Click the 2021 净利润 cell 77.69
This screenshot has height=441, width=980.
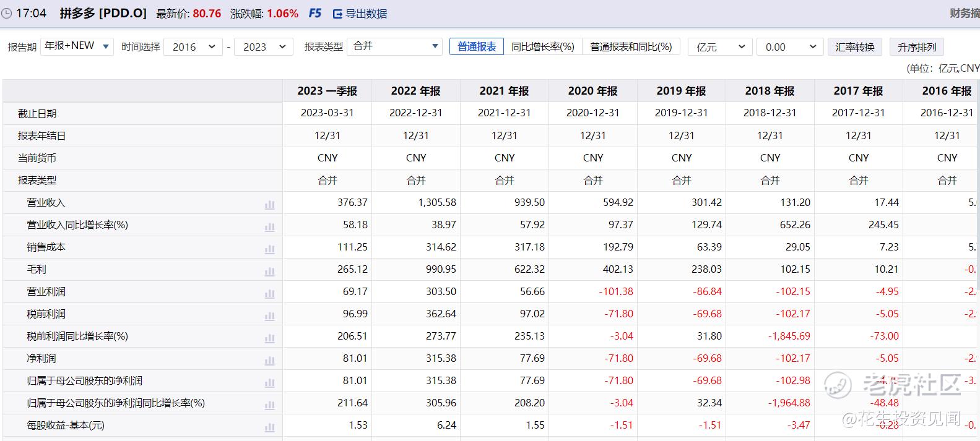[x=532, y=358]
